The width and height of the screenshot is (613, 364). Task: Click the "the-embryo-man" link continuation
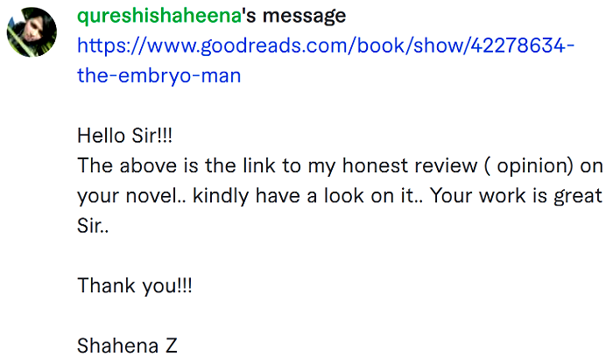[x=159, y=75]
